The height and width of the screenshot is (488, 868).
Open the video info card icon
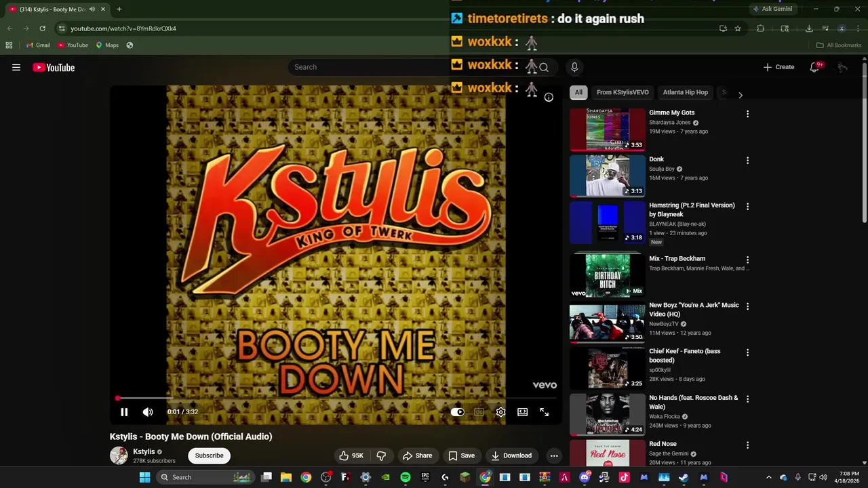[x=549, y=97]
